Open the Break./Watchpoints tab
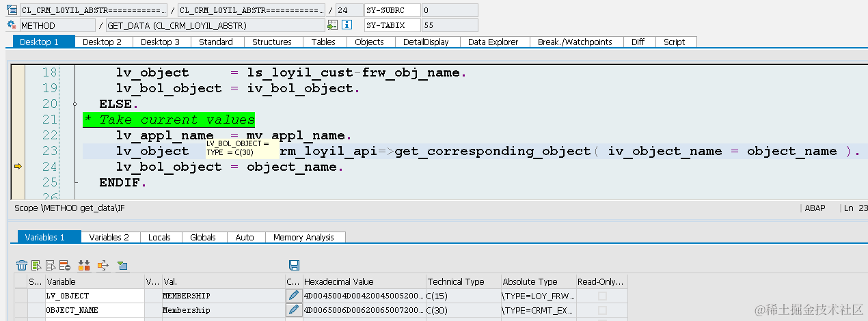The width and height of the screenshot is (868, 321). coord(575,42)
